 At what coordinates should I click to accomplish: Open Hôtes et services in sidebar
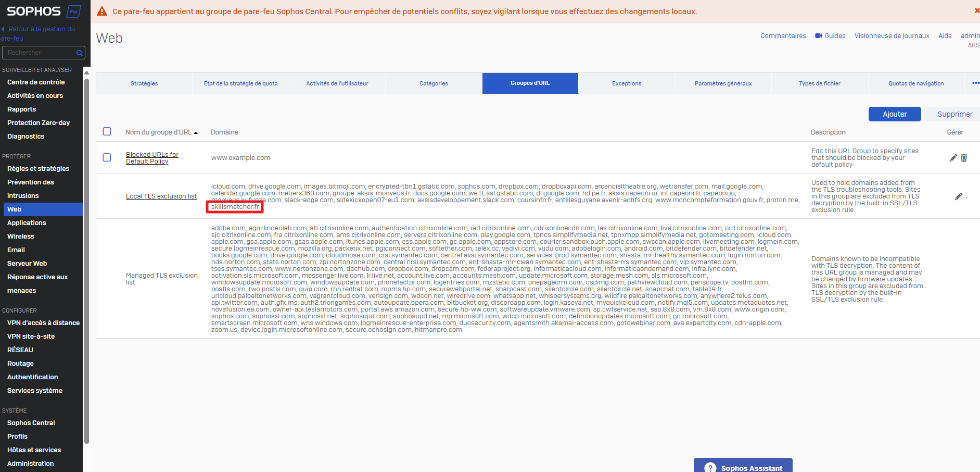point(34,450)
